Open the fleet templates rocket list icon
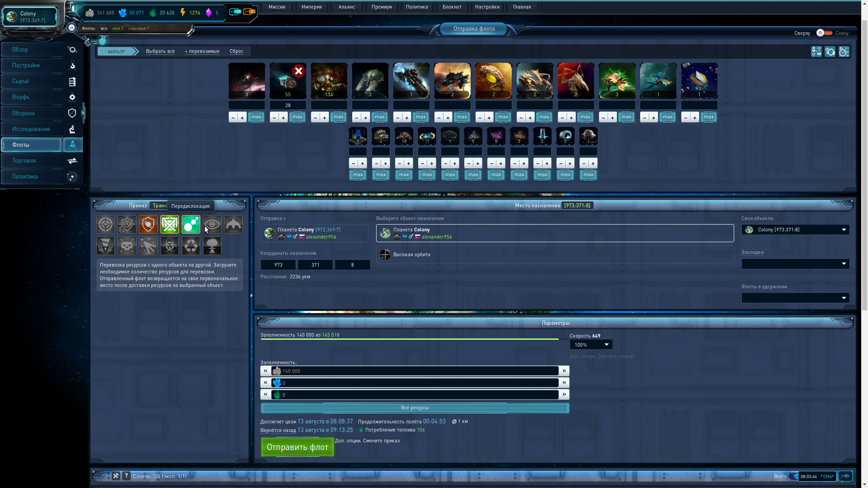The width and height of the screenshot is (868, 488). [x=816, y=52]
